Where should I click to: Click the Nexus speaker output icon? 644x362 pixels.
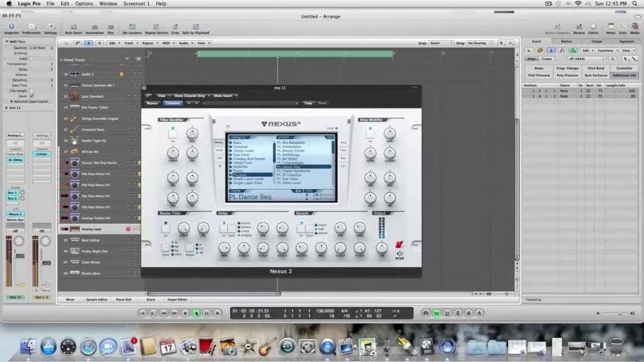[399, 254]
